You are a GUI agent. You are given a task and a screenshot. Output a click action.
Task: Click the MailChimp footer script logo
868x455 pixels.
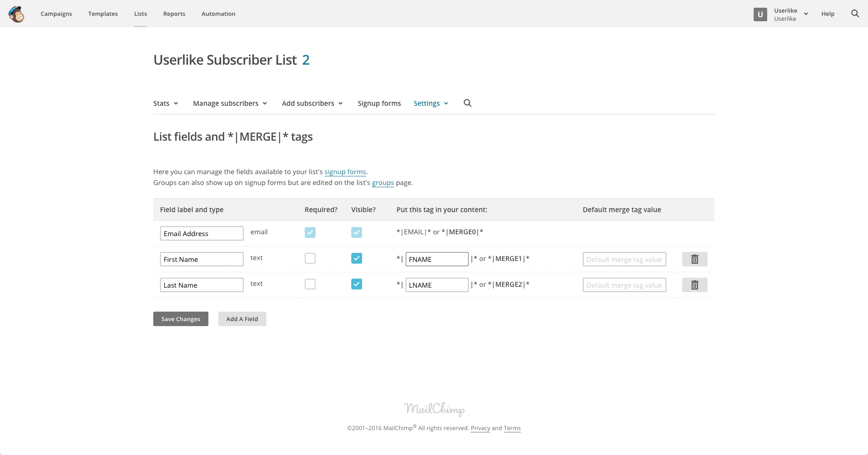(x=434, y=409)
